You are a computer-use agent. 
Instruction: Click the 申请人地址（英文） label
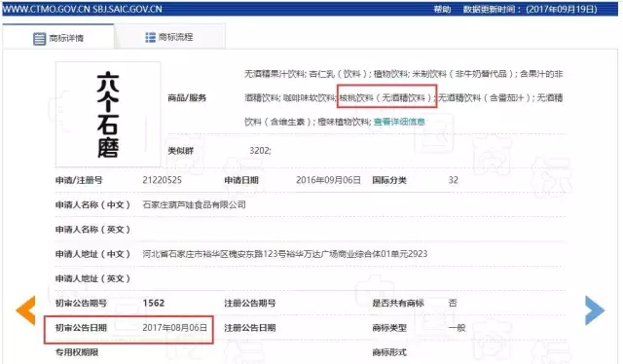pyautogui.click(x=93, y=278)
